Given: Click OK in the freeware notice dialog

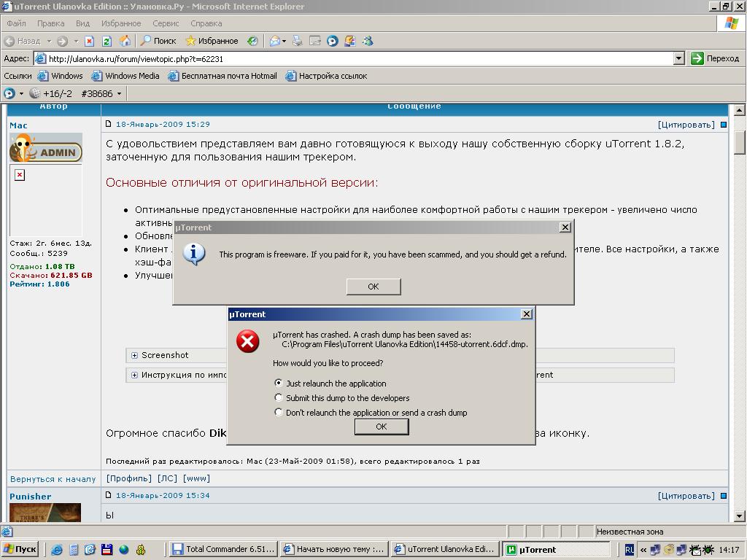Looking at the screenshot, I should 373,287.
